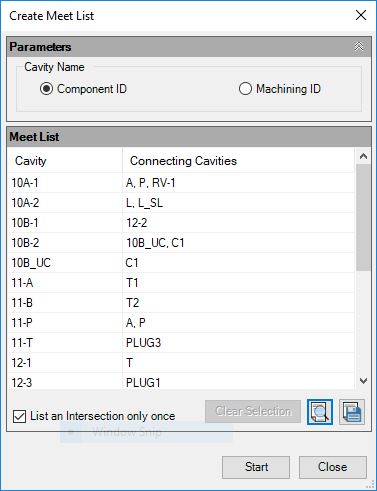Select the 11-T row with PLUG3
This screenshot has width=377, height=491.
pyautogui.click(x=181, y=343)
